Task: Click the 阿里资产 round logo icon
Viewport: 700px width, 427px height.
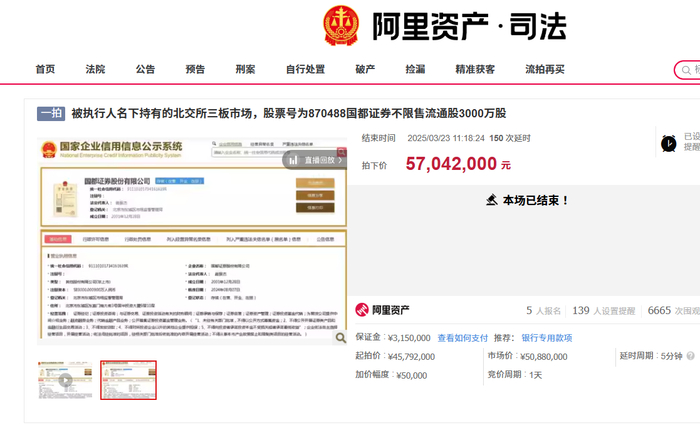Action: tap(362, 310)
